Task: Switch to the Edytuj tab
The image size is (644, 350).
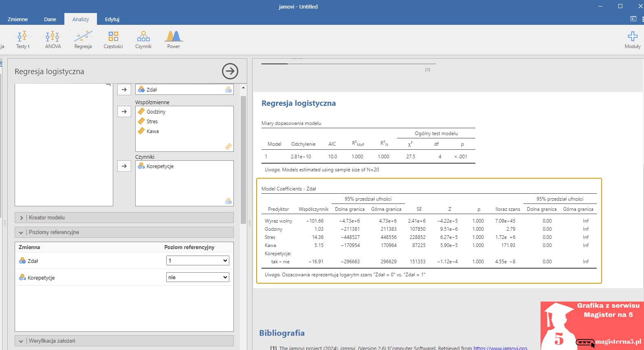Action: click(x=112, y=19)
